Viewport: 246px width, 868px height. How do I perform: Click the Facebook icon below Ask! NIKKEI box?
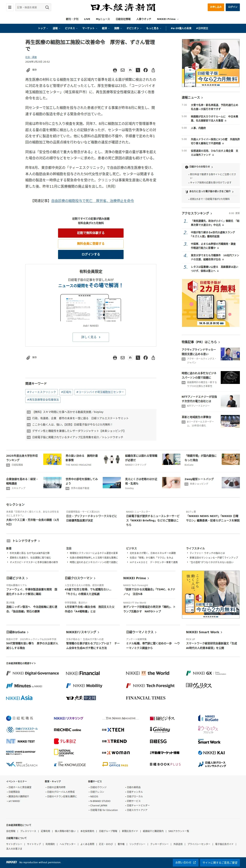146,358
